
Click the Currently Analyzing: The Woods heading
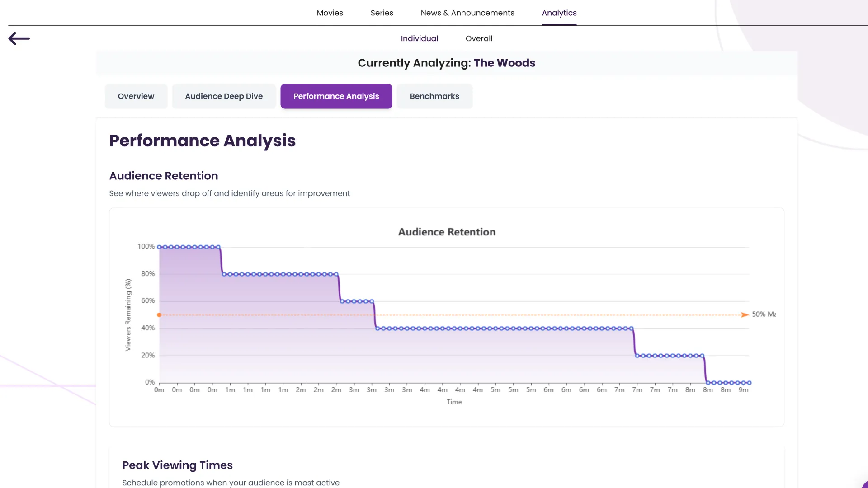tap(447, 63)
